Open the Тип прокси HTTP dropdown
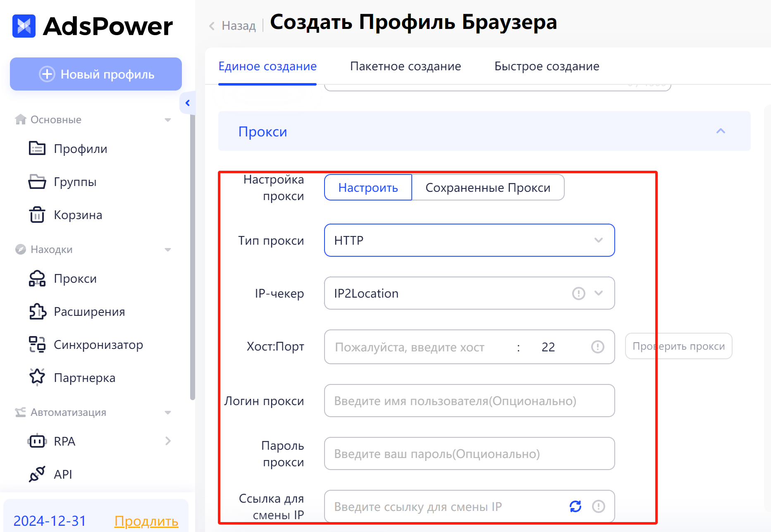 (469, 240)
